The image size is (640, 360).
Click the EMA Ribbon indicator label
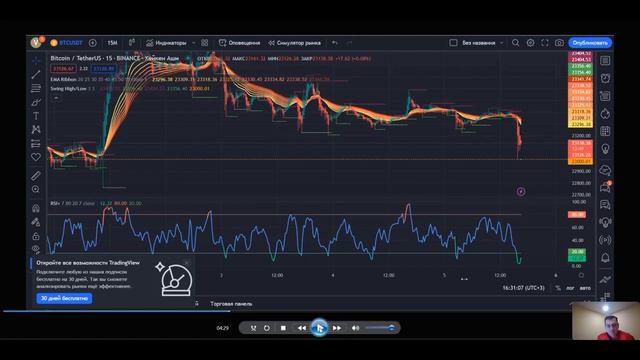tap(64, 79)
